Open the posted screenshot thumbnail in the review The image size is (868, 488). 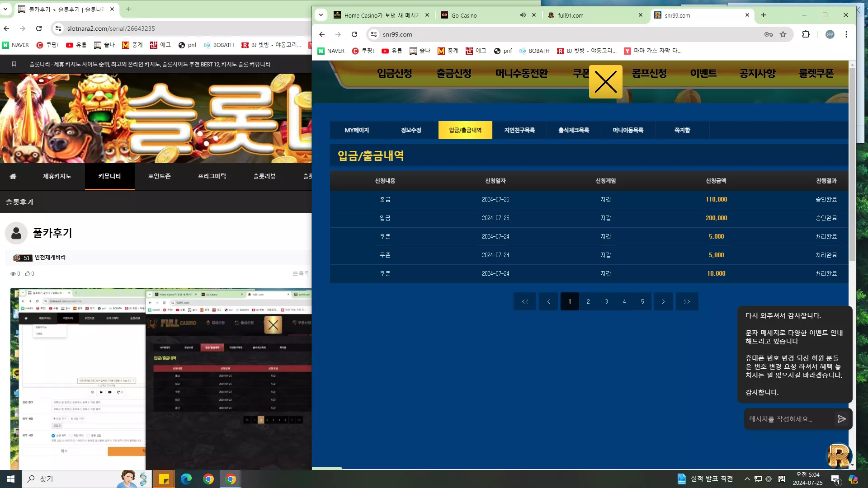(161, 379)
